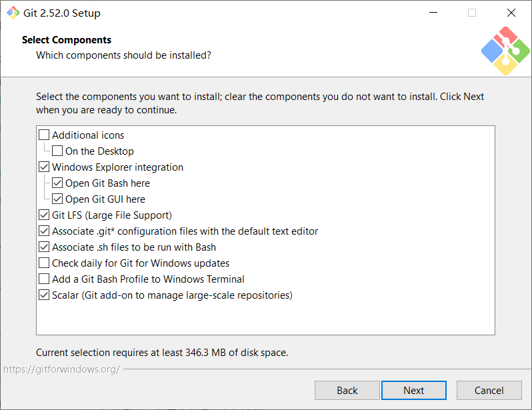Viewport: 532px width, 410px height.
Task: Tick Add a Git Bash Profile option
Action: click(x=44, y=279)
